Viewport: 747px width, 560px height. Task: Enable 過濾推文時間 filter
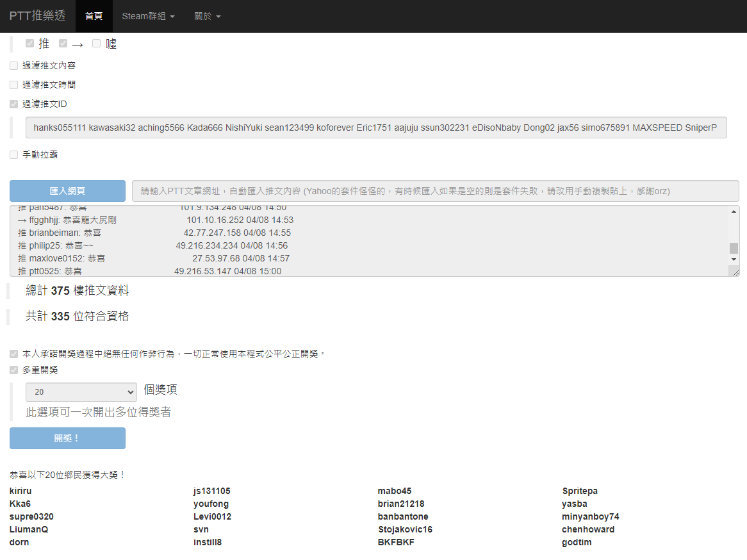(x=14, y=85)
